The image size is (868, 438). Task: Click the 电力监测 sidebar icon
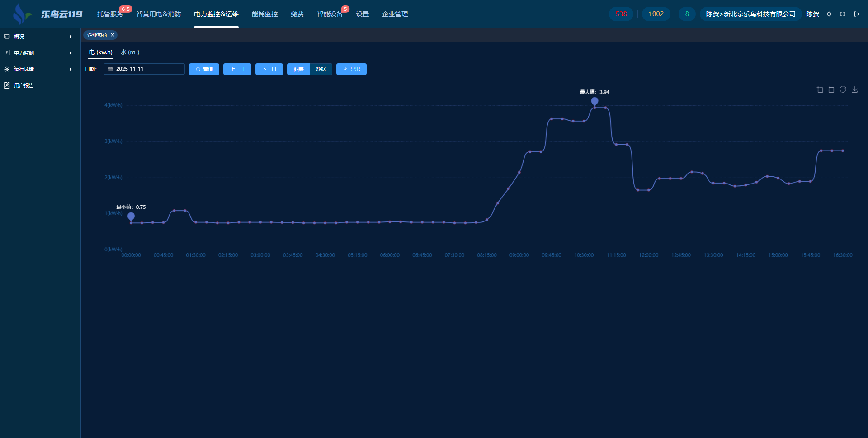7,53
